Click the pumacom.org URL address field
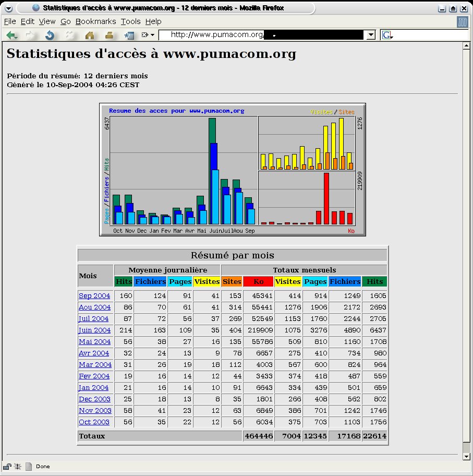This screenshot has width=473, height=476. [262, 35]
